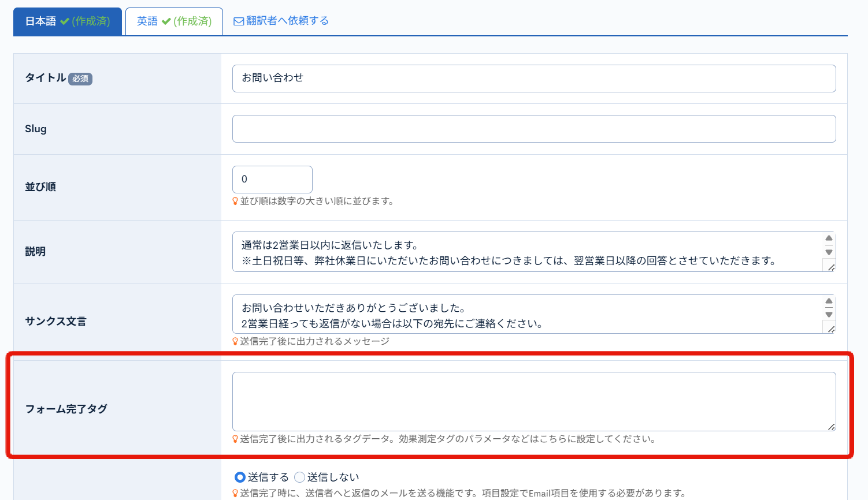Click hint text 送信完了後に出力されるメッセージ

(x=315, y=341)
